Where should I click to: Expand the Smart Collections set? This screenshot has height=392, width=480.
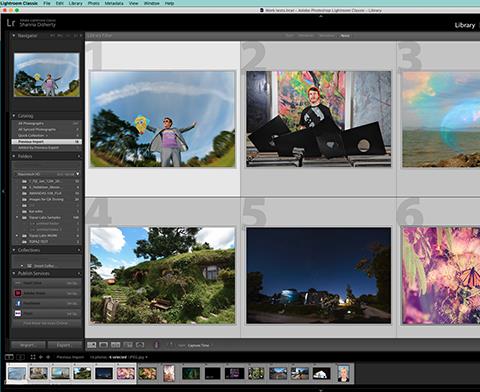(22, 266)
